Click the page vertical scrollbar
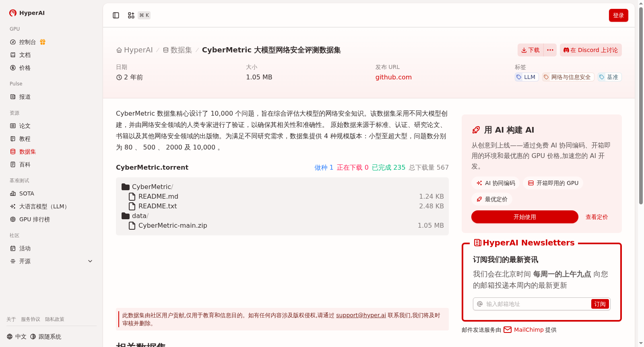Screen dimensions: 644x347 pyautogui.click(x=641, y=106)
